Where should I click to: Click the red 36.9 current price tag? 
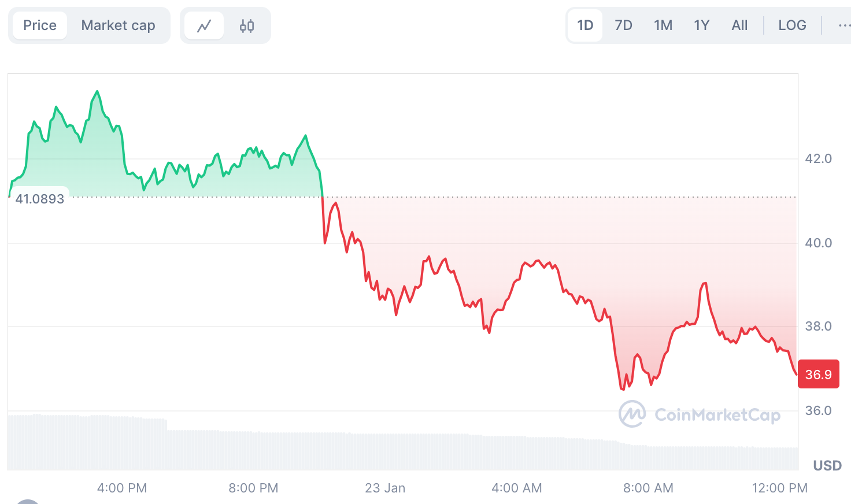point(818,375)
